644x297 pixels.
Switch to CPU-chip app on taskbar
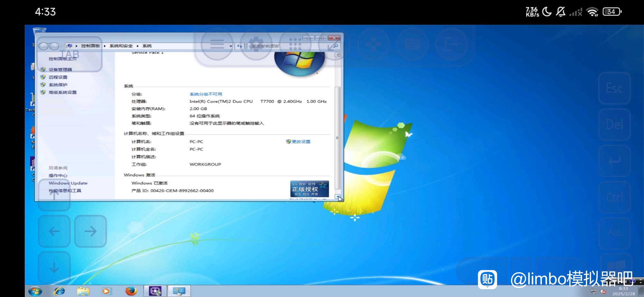(155, 291)
